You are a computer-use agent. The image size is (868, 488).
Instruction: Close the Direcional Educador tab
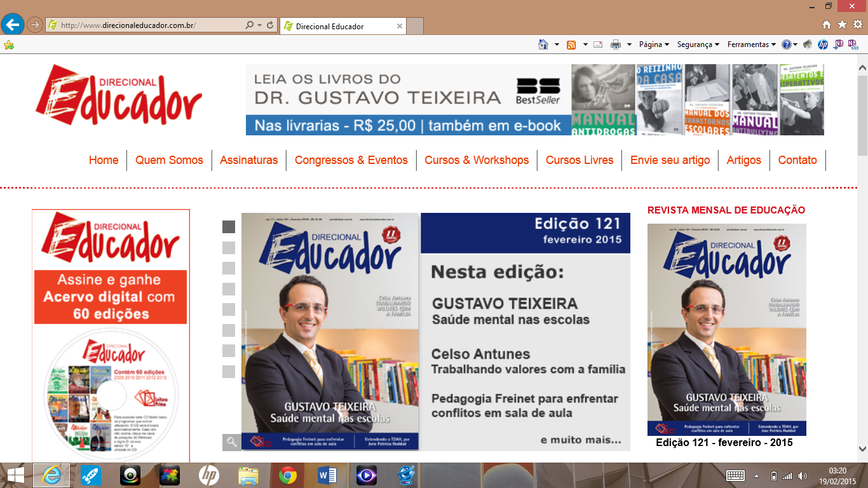click(x=400, y=26)
